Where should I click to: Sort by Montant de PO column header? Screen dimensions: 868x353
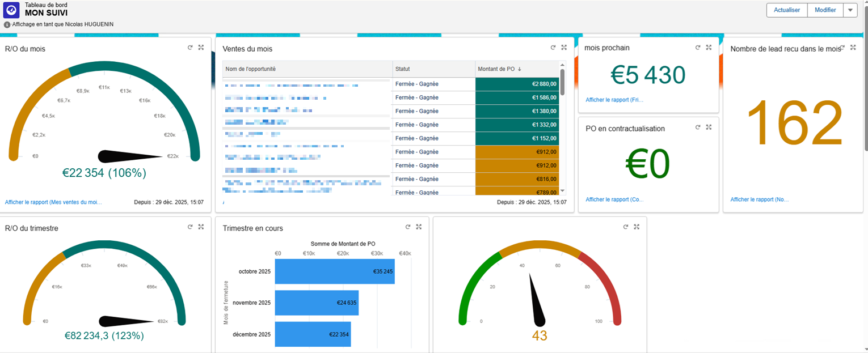[517, 69]
